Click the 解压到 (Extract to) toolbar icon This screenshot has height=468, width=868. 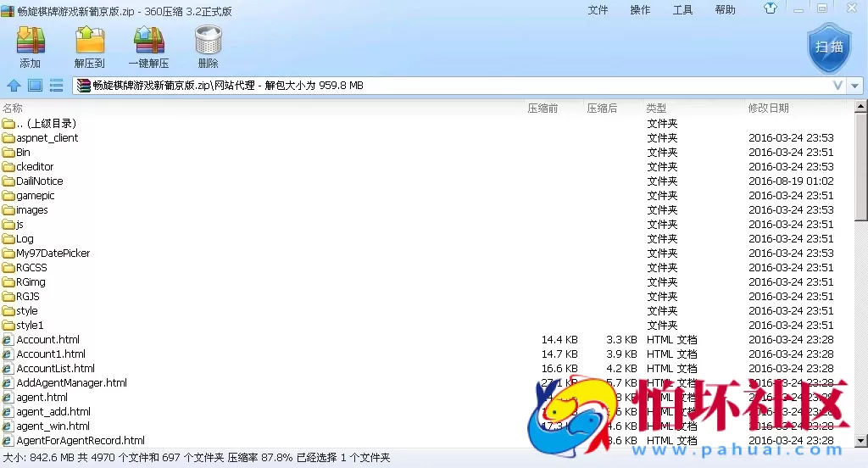coord(90,40)
